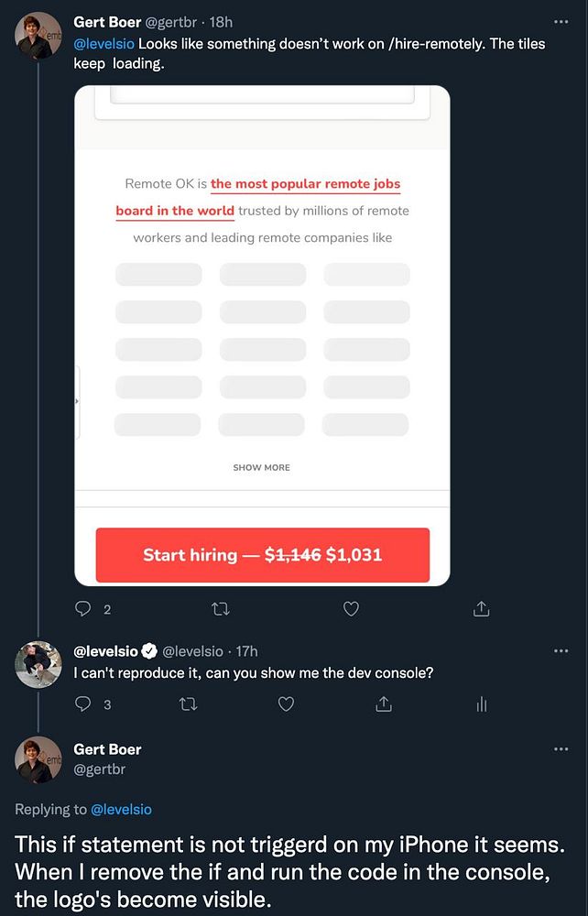Viewport: 588px width, 916px height.
Task: Share Gert Boer's first tweet
Action: pyautogui.click(x=480, y=609)
